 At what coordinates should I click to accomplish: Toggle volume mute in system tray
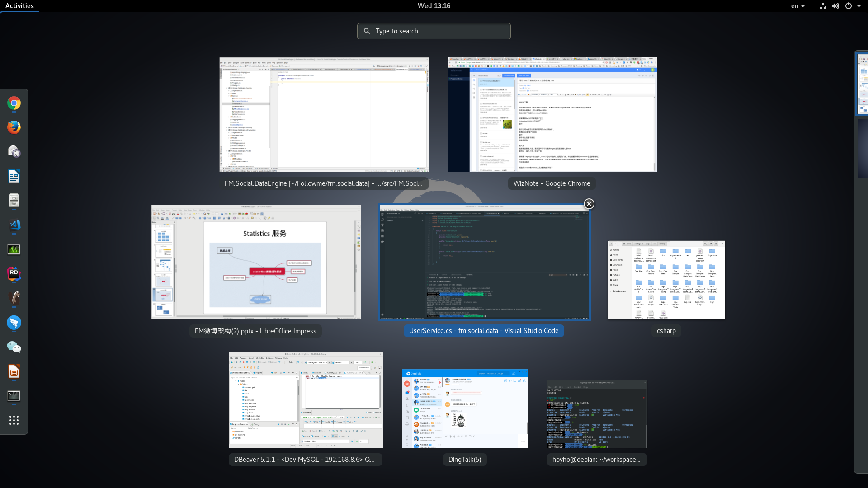[835, 5]
